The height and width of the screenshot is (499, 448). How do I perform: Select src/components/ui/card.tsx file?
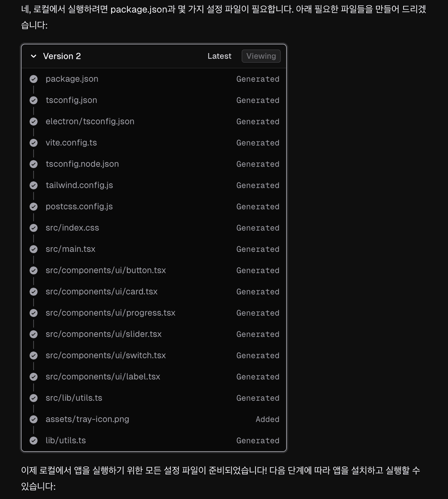point(102,292)
